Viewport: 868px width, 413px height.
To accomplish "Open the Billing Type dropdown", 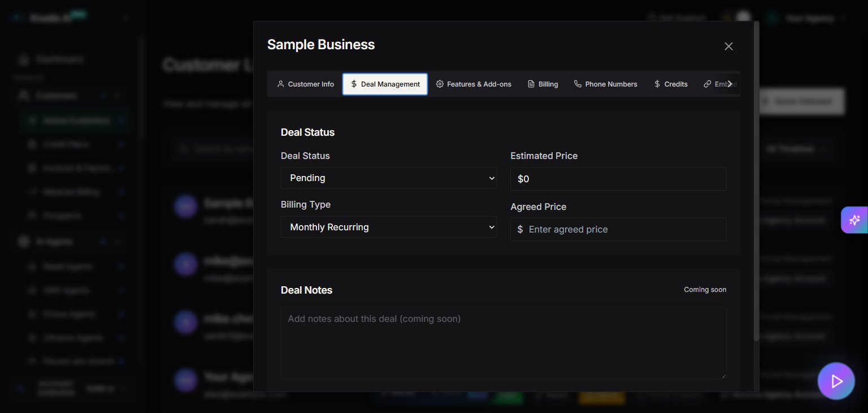I will pos(389,227).
